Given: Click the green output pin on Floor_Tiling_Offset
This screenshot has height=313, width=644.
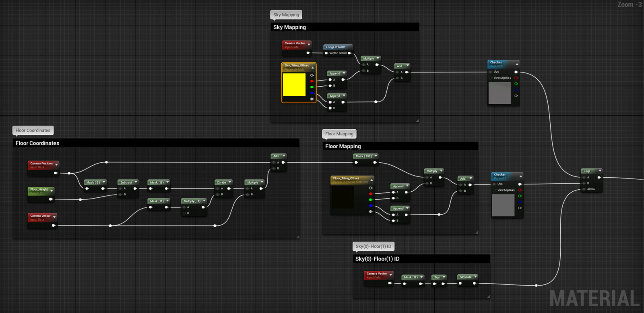Looking at the screenshot, I should [x=371, y=200].
